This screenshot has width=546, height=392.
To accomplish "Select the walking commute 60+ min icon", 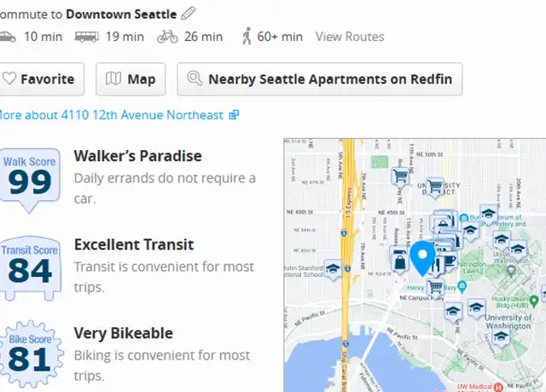I will click(247, 36).
